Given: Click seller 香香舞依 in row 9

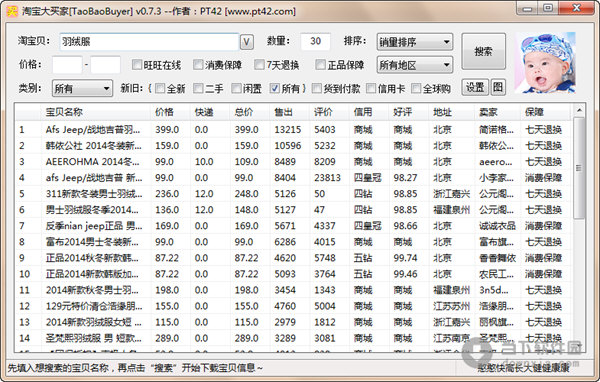Looking at the screenshot, I should 497,258.
